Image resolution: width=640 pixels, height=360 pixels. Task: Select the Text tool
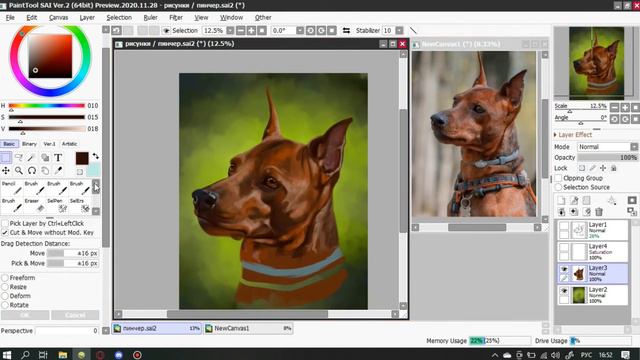click(58, 158)
